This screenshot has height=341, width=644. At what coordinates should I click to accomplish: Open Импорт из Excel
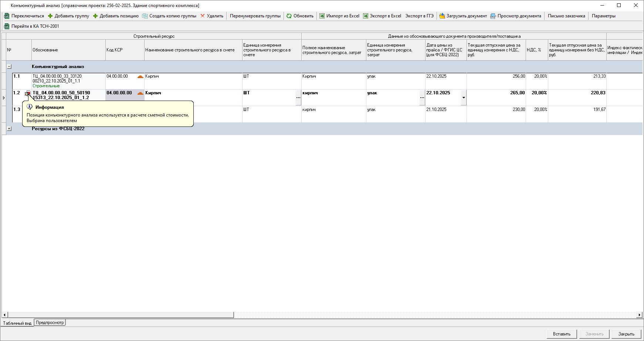[x=322, y=16]
